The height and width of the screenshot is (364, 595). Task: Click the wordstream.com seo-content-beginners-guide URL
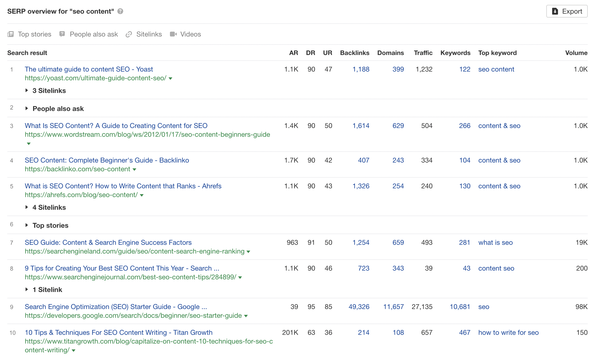(148, 134)
